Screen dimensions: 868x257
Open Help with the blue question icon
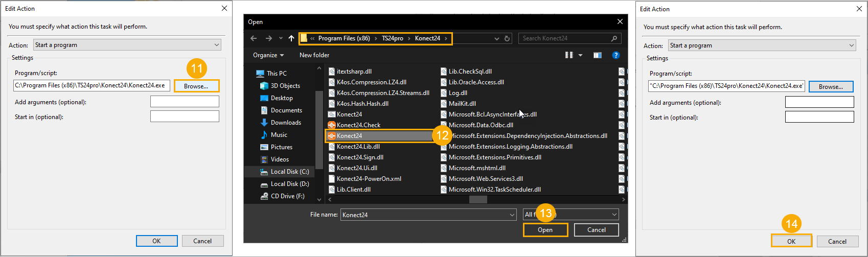[x=616, y=55]
